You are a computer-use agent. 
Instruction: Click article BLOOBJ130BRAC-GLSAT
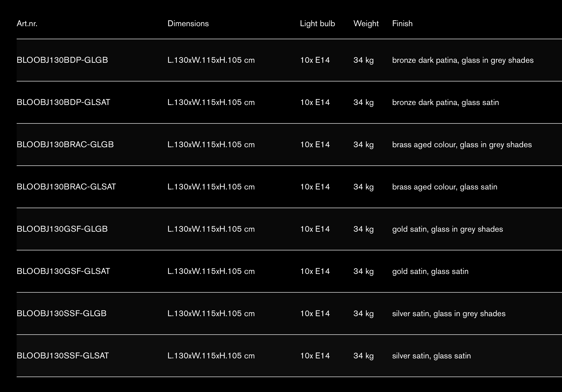point(66,187)
